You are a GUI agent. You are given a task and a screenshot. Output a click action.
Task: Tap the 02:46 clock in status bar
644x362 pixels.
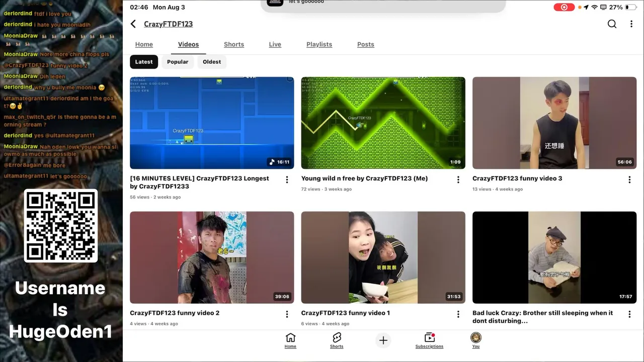point(139,7)
